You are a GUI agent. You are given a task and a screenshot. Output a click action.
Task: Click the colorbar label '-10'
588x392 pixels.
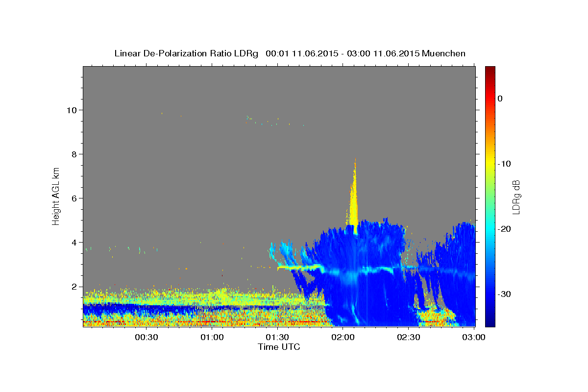tap(505, 164)
